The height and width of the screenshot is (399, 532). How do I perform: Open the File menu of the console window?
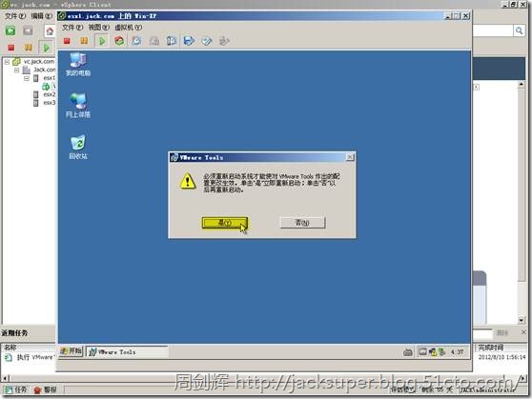(72, 28)
